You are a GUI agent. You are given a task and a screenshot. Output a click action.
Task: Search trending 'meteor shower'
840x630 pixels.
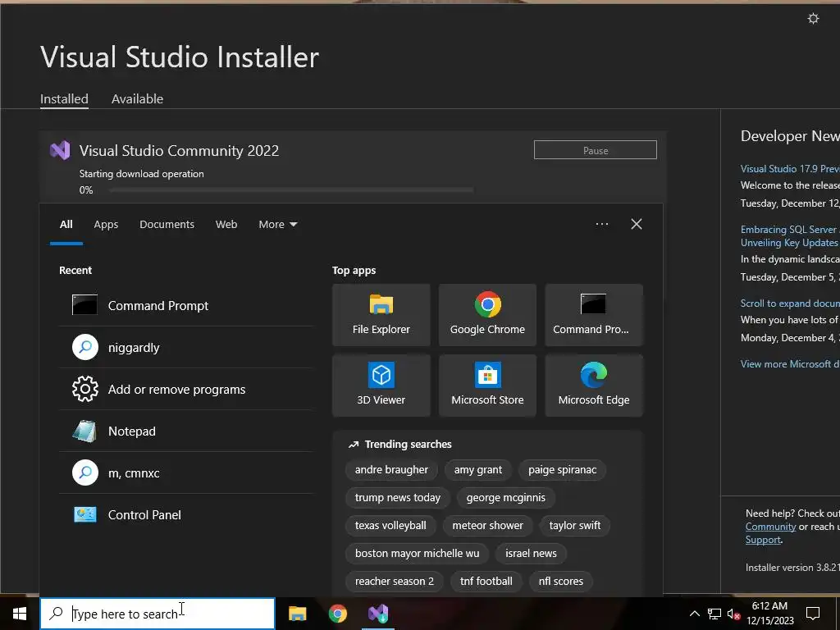[x=487, y=526]
